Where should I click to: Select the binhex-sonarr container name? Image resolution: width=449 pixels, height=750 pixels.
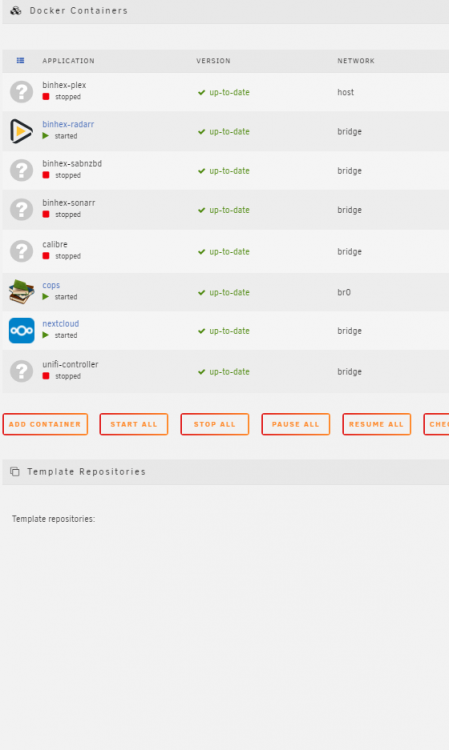coord(69,203)
